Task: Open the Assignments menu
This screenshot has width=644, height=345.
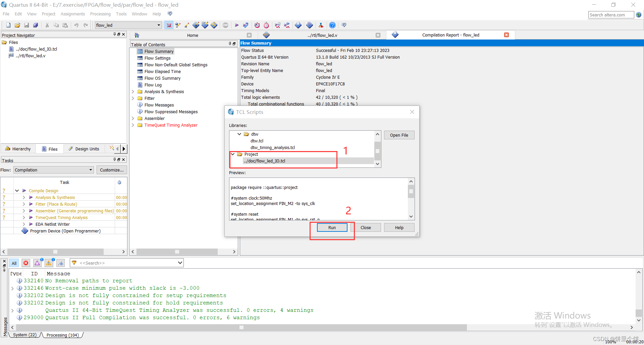Action: pyautogui.click(x=73, y=14)
